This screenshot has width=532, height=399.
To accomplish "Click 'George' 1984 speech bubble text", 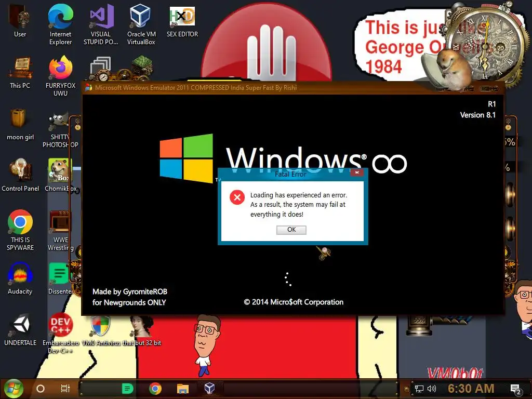I will (x=394, y=47).
